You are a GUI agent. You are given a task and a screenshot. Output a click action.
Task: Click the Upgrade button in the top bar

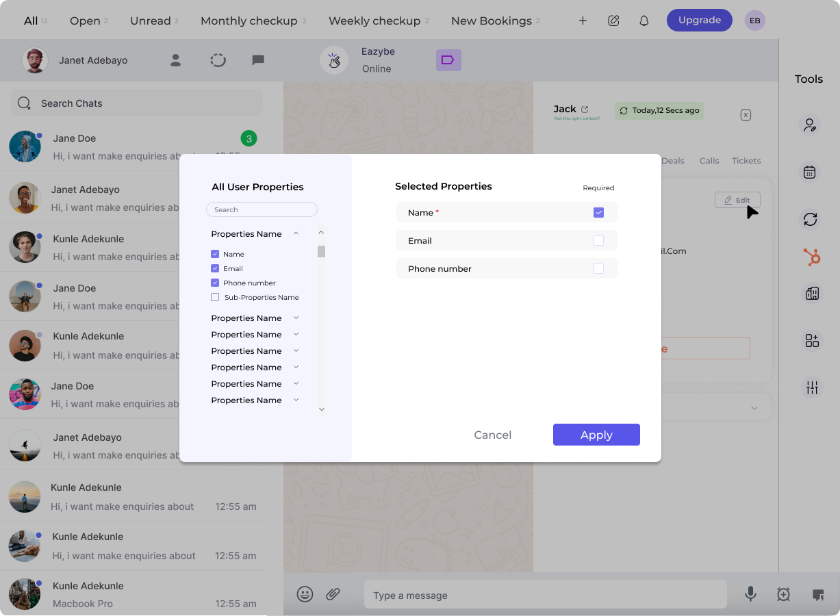click(x=699, y=20)
